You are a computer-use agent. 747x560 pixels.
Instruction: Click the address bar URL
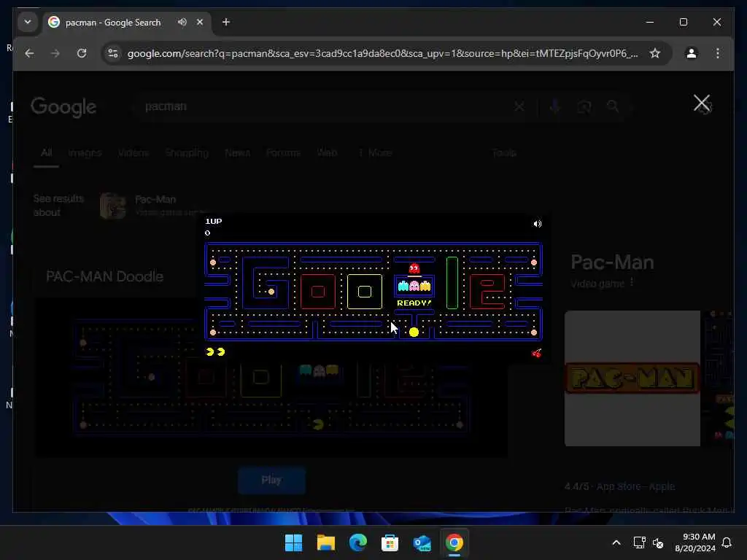point(382,53)
